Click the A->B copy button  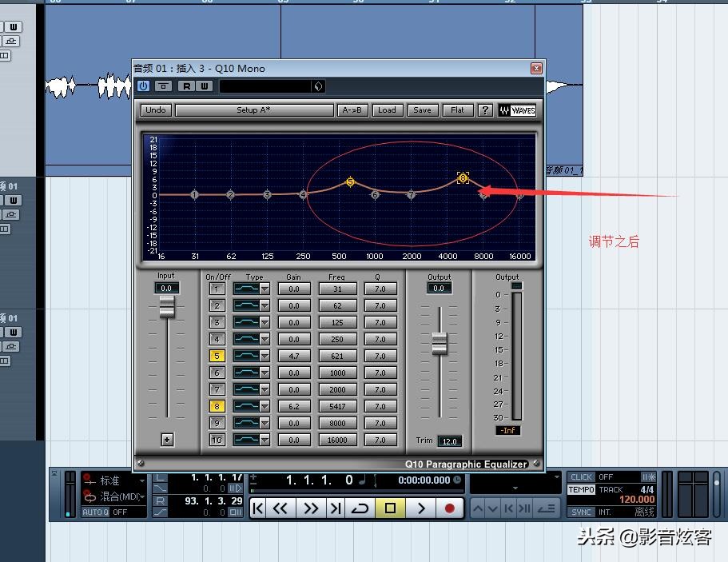click(352, 110)
